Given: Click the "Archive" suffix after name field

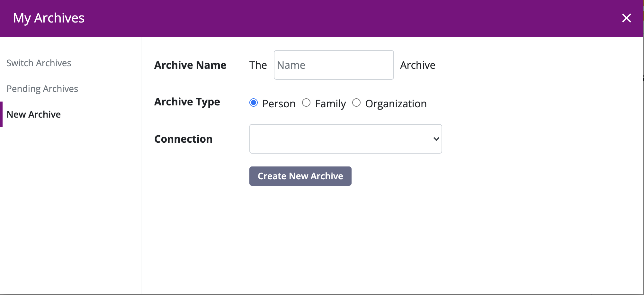Looking at the screenshot, I should pos(417,65).
